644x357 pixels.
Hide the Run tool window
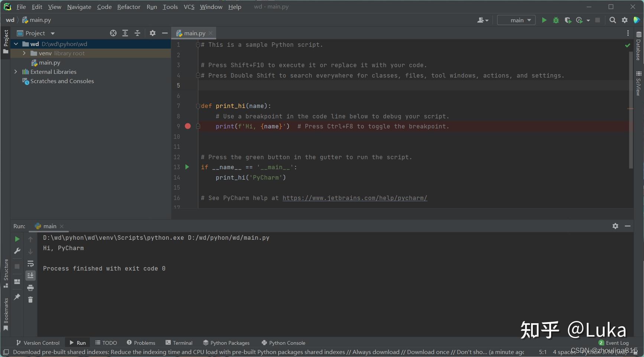pos(628,226)
